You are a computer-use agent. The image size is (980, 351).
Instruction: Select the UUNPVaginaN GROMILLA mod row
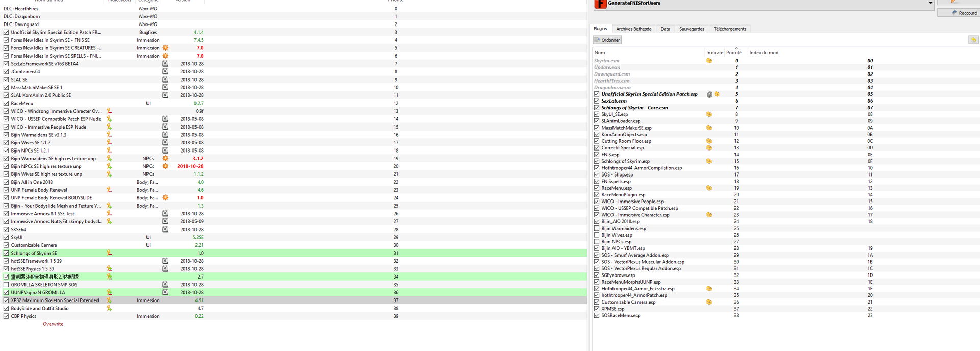(293, 292)
